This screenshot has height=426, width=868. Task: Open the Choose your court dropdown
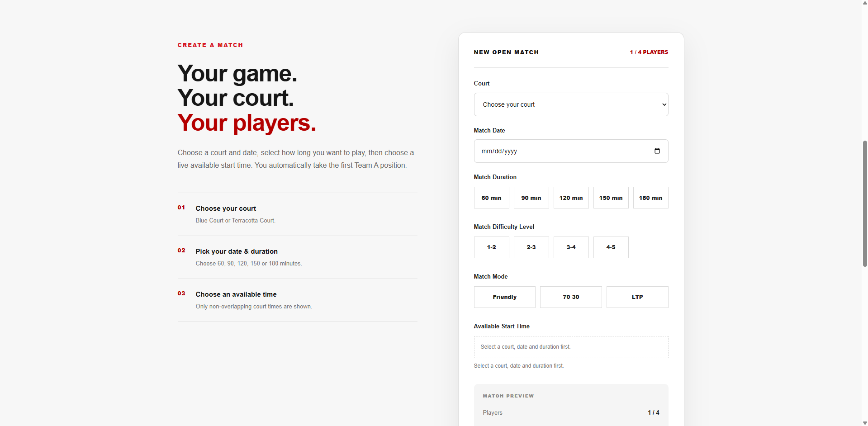tap(571, 104)
